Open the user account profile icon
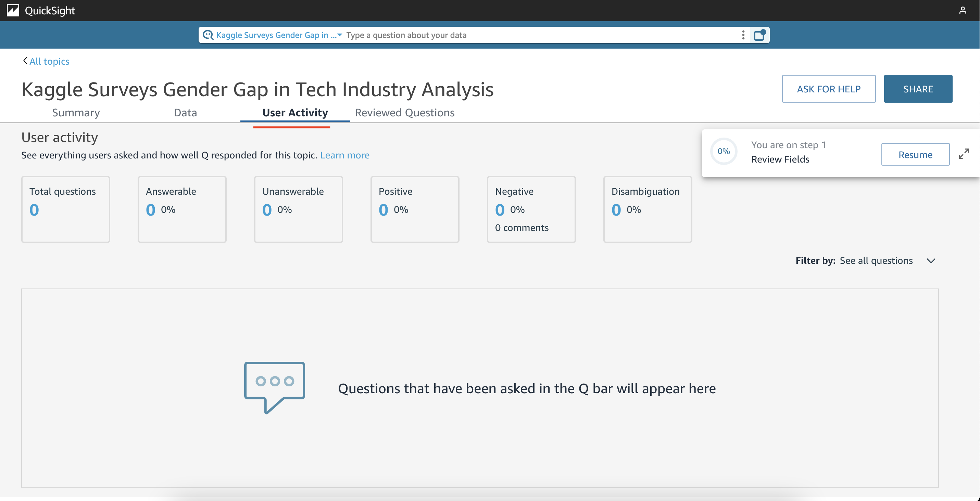This screenshot has width=980, height=501. (963, 10)
